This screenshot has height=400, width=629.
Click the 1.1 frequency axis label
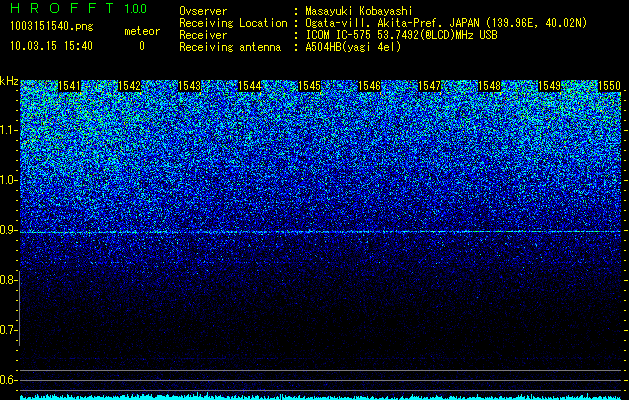pos(8,130)
